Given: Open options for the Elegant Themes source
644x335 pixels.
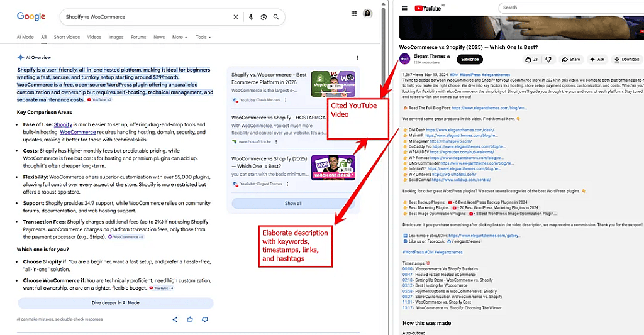Looking at the screenshot, I should [287, 184].
